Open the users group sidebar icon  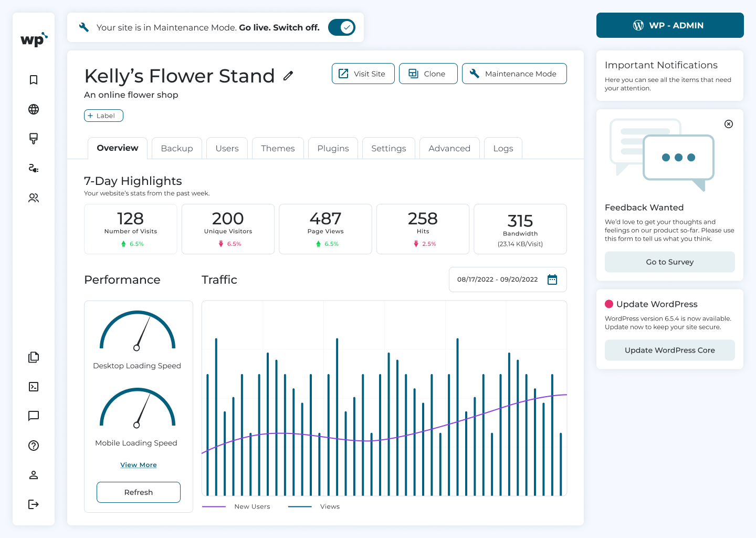(34, 198)
